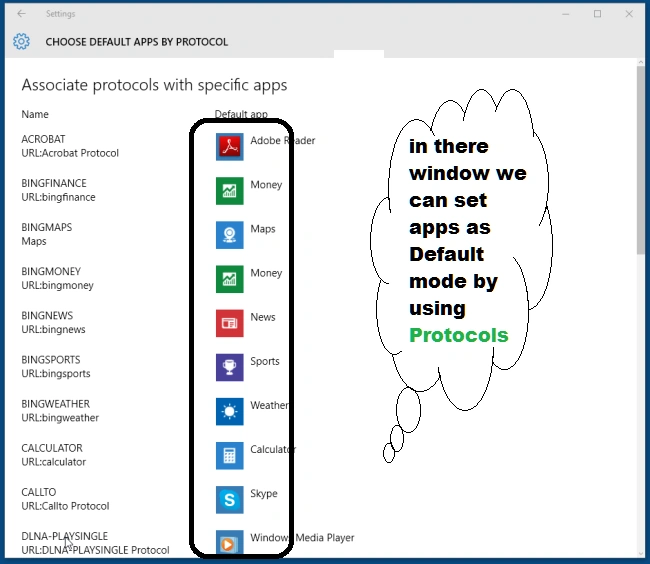Click URL:Acrobat Protocol description
Image resolution: width=650 pixels, height=564 pixels.
[70, 153]
